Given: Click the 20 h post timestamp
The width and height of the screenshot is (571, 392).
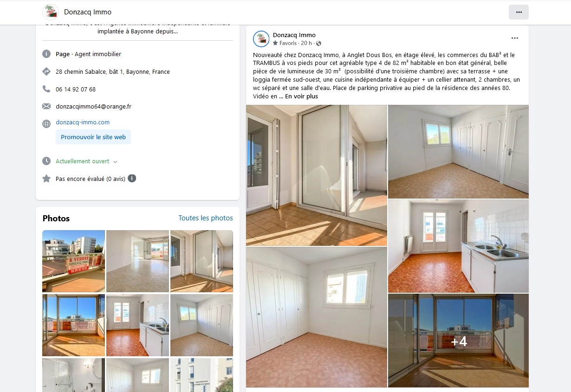Looking at the screenshot, I should [x=306, y=43].
